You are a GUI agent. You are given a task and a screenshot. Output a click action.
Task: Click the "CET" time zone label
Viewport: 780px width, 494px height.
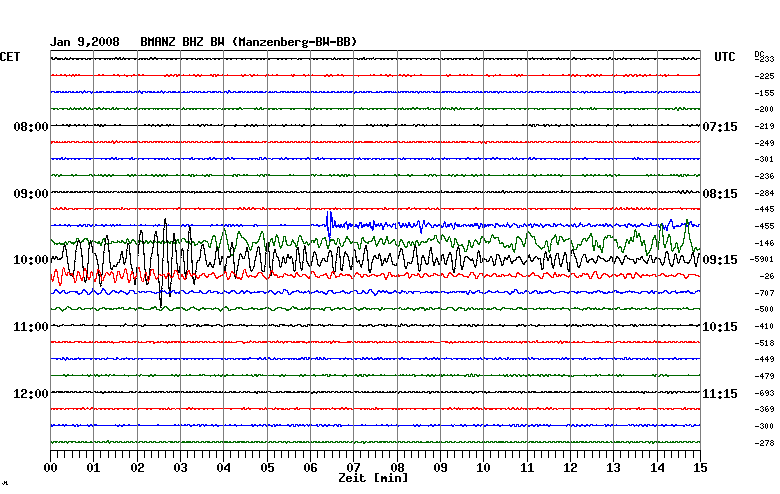point(10,57)
